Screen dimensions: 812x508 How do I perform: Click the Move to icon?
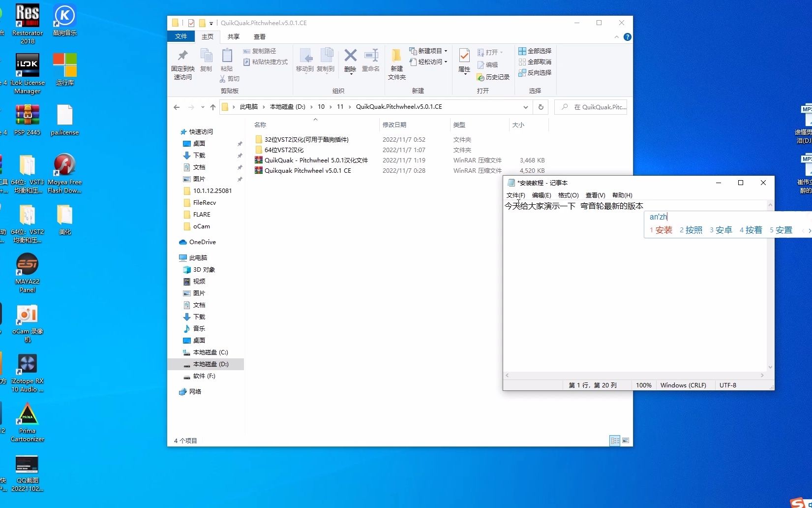(305, 60)
